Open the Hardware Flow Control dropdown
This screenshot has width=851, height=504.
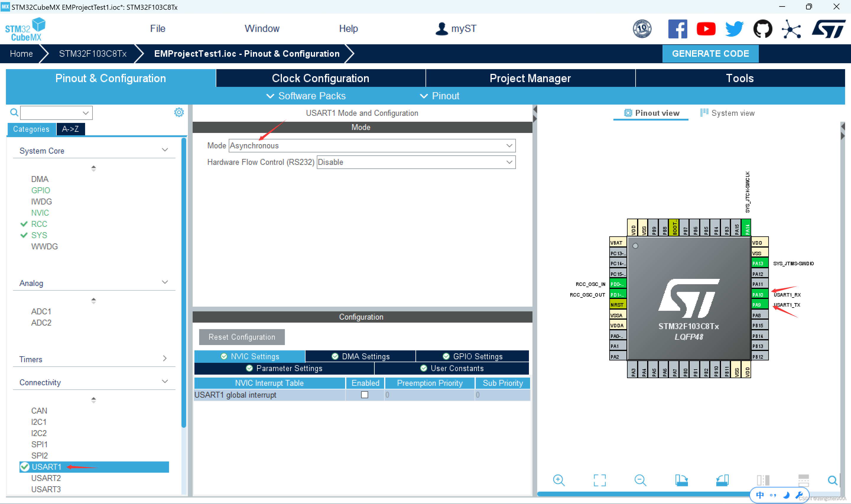(416, 162)
